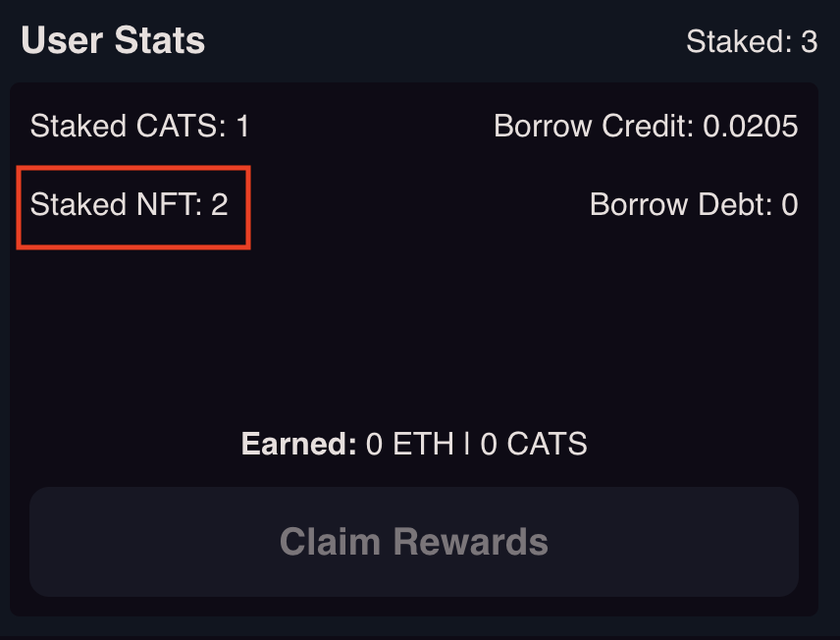Select the 0.0205 borrow credit value

[x=750, y=127]
